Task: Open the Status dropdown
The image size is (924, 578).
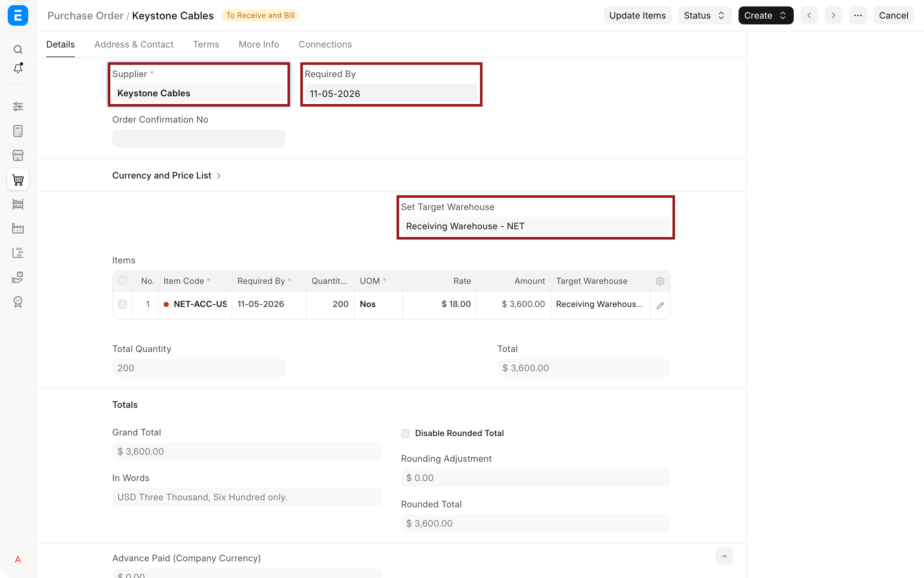Action: [x=705, y=16]
